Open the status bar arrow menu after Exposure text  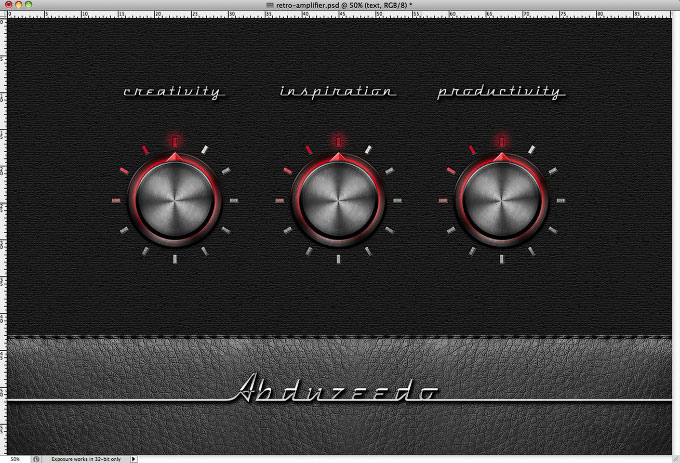click(x=134, y=459)
